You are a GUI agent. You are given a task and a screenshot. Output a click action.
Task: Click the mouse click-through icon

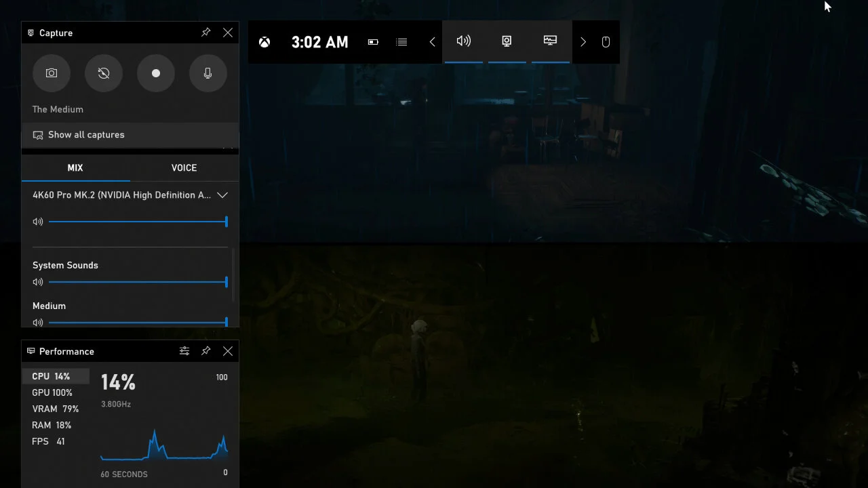(606, 42)
